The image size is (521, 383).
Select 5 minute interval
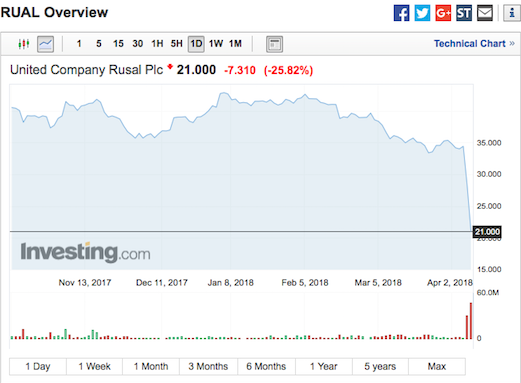click(x=99, y=44)
